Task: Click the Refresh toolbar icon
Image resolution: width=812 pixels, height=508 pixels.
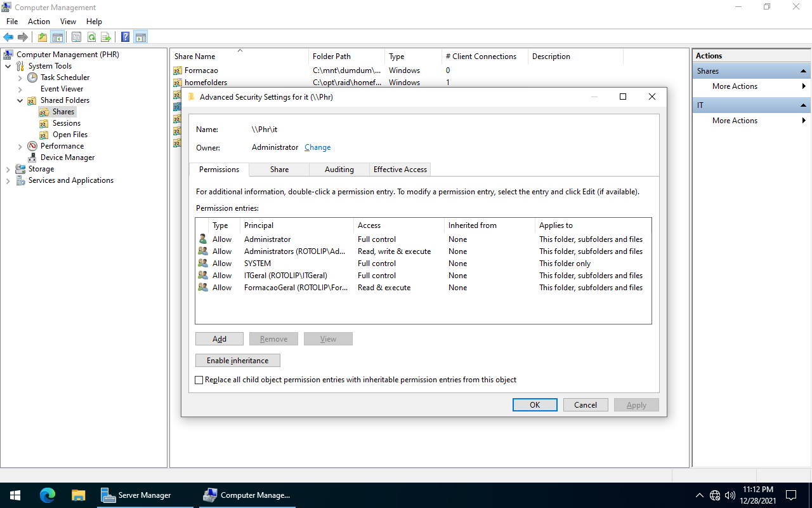Action: pos(91,37)
